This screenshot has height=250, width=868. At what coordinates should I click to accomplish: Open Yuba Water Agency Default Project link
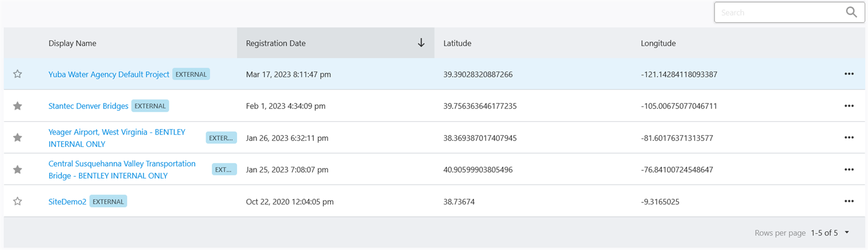point(109,74)
